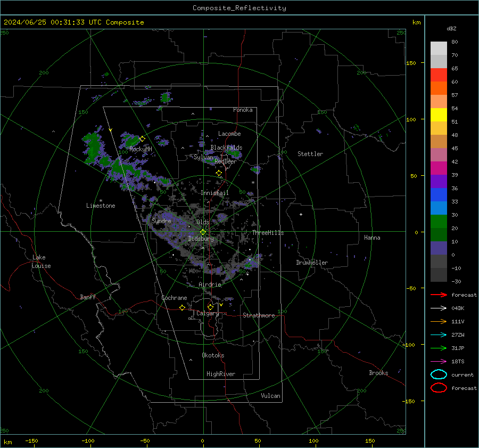This screenshot has height=448, width=479.
Task: Click the RedDeer city label
Action: click(226, 161)
